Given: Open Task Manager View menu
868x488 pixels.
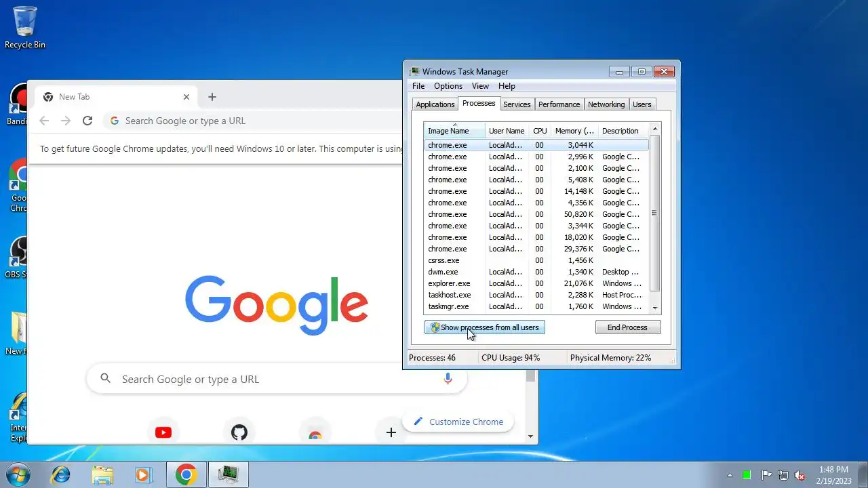Looking at the screenshot, I should pyautogui.click(x=480, y=86).
